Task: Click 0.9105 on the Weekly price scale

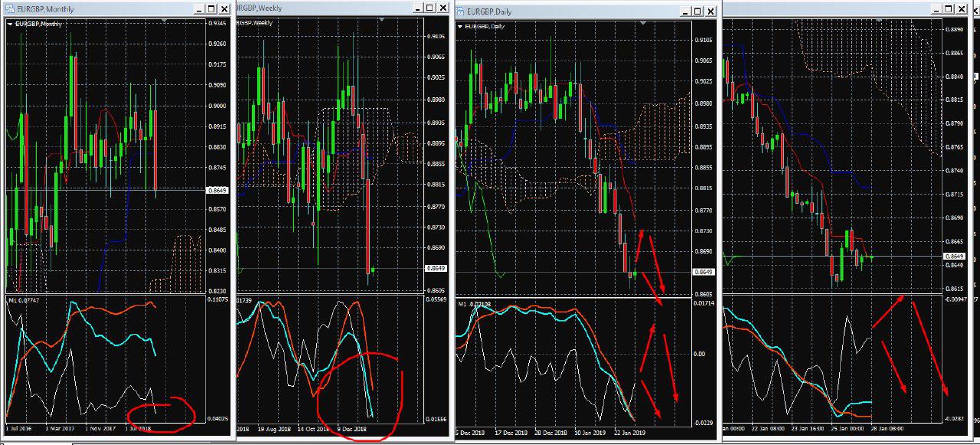Action: (x=436, y=36)
